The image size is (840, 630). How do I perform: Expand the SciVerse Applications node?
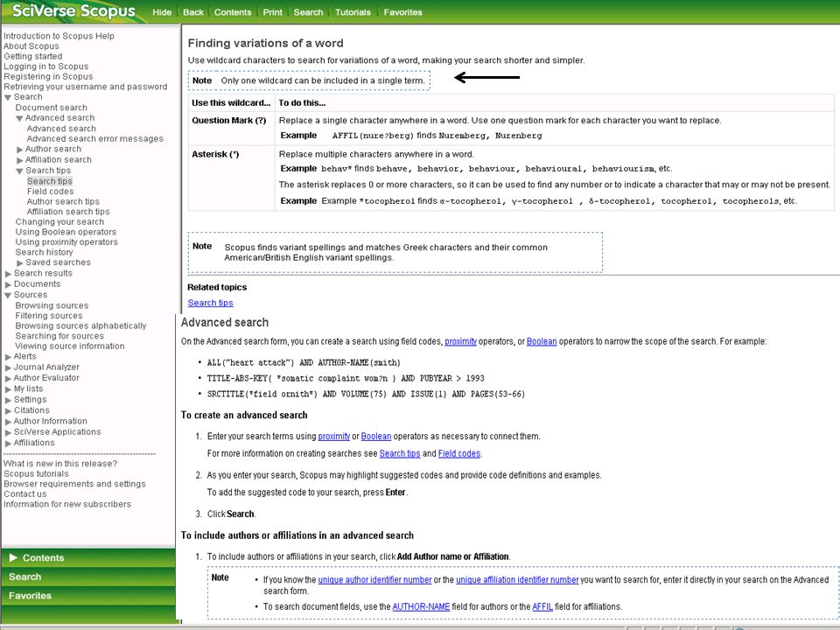8,432
